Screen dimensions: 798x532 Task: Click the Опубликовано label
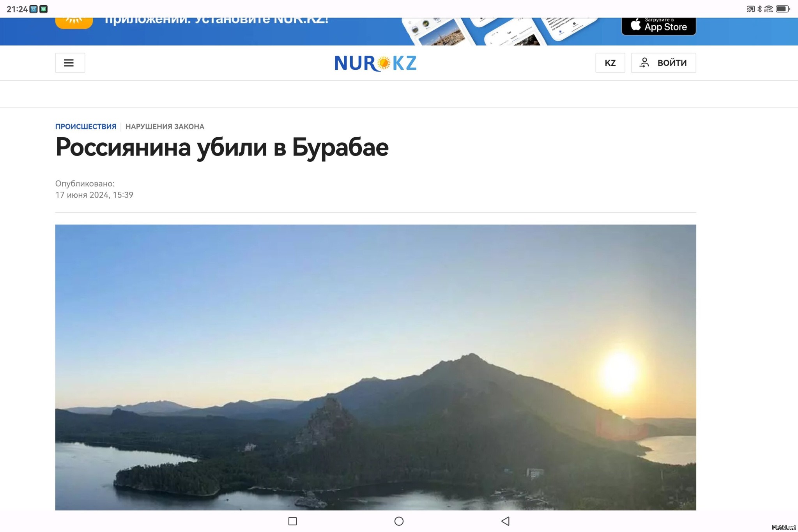pyautogui.click(x=85, y=184)
